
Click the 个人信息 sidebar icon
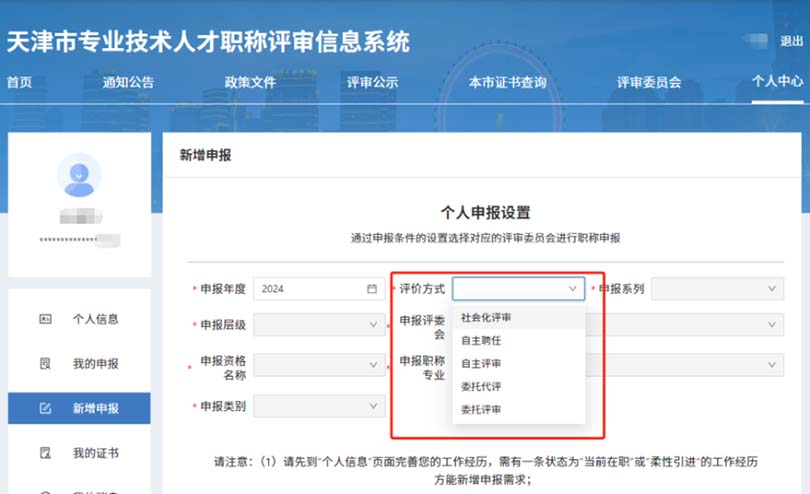pos(44,320)
